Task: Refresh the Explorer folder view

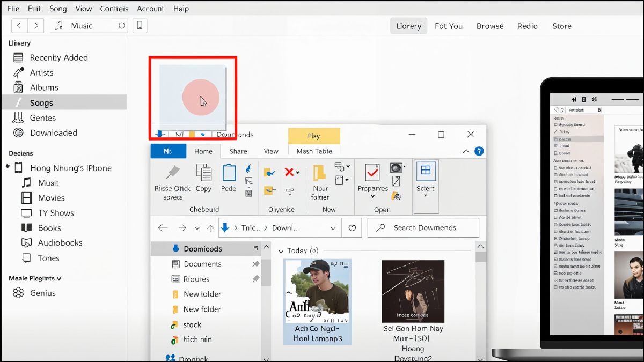Action: 352,228
